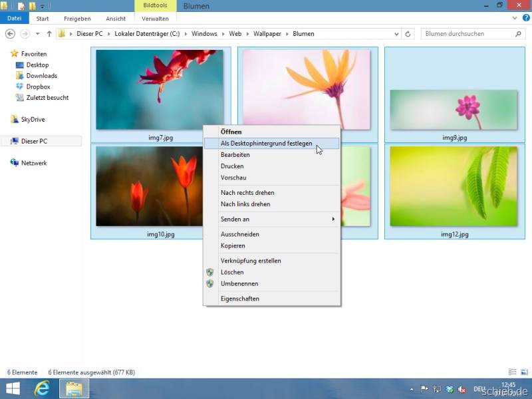
Task: Click the refresh button beside address bar
Action: pyautogui.click(x=408, y=34)
